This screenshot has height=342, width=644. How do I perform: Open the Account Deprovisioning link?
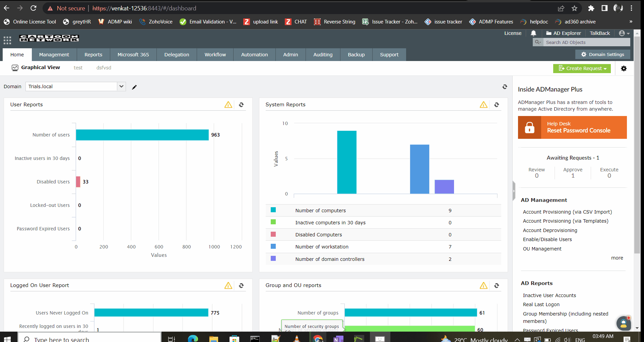(550, 230)
